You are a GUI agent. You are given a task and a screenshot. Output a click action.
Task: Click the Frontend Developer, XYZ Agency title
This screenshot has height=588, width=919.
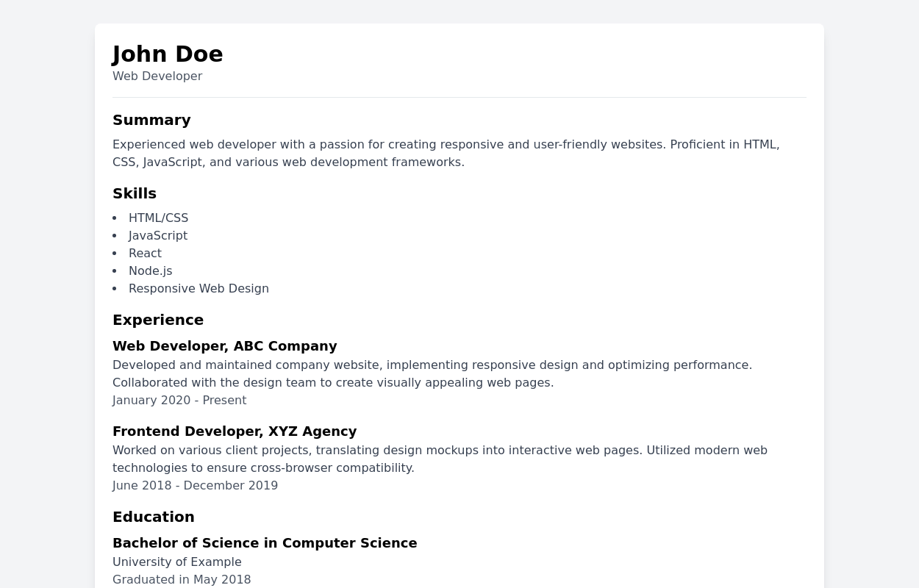(235, 431)
